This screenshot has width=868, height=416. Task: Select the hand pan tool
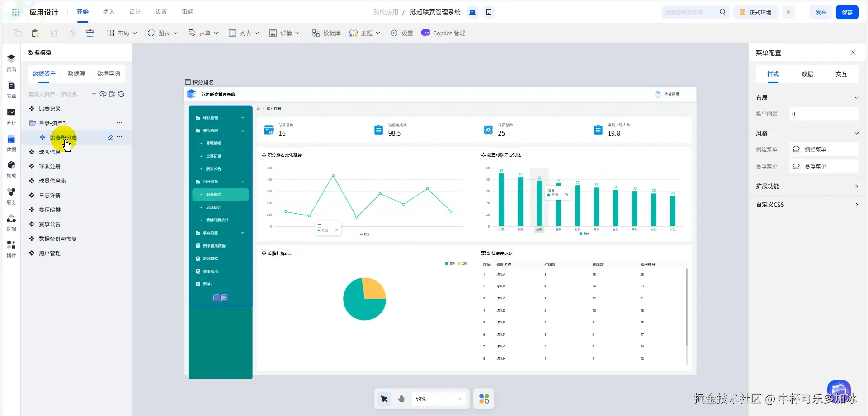pos(401,399)
